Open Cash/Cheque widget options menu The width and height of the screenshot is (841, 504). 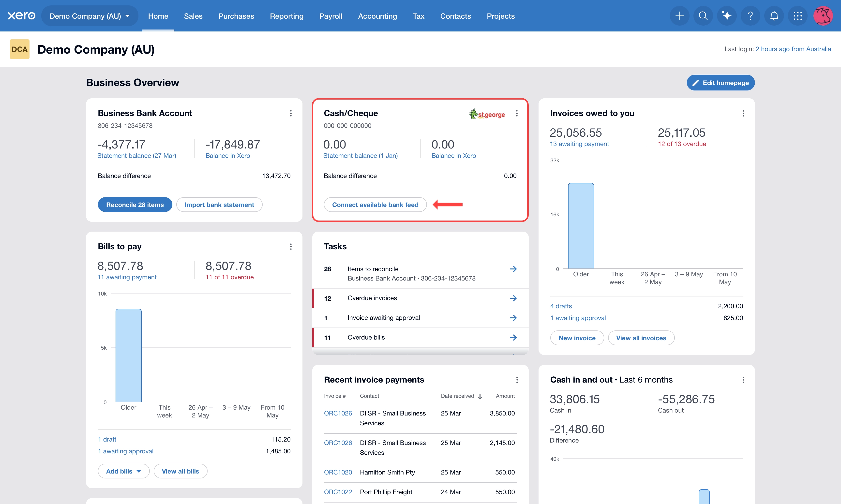tap(517, 113)
